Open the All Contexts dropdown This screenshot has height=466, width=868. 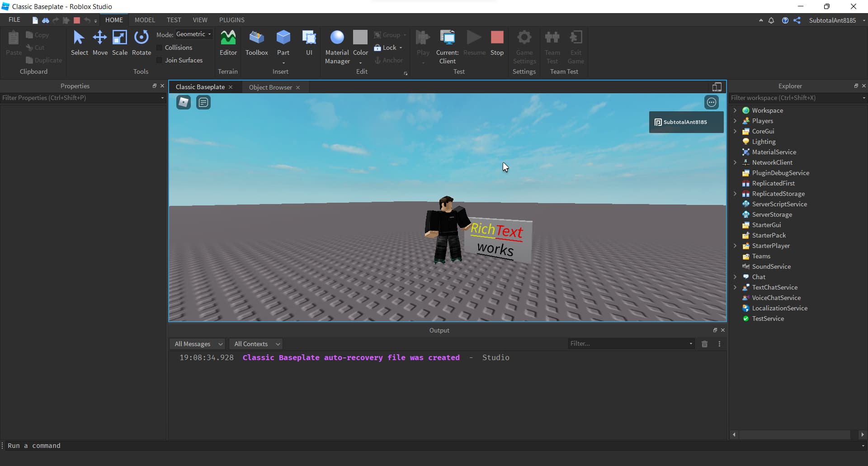[255, 344]
